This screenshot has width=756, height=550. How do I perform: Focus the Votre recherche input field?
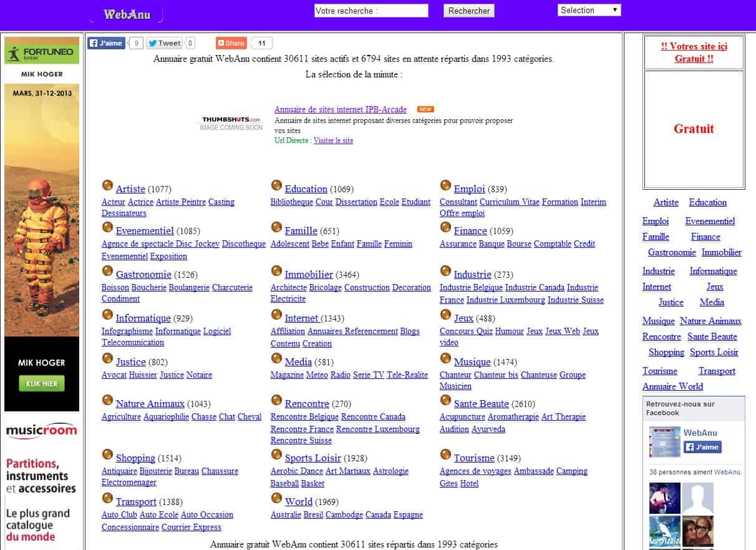371,11
